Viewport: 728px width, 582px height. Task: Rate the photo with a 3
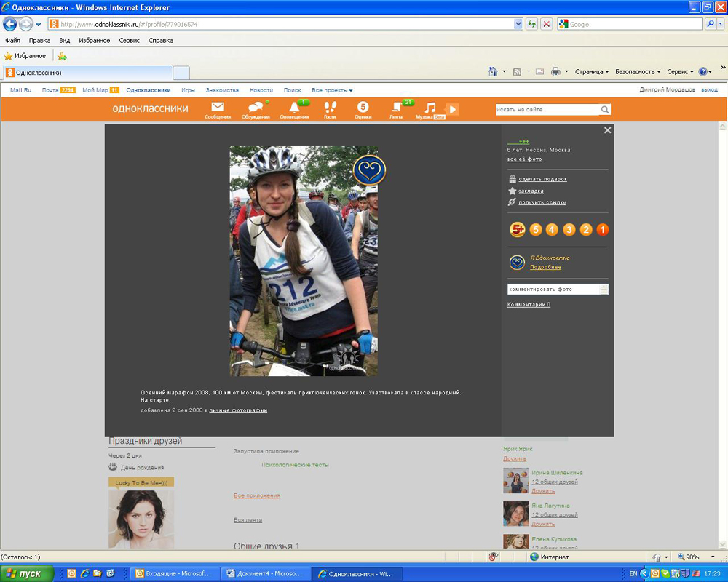click(569, 229)
